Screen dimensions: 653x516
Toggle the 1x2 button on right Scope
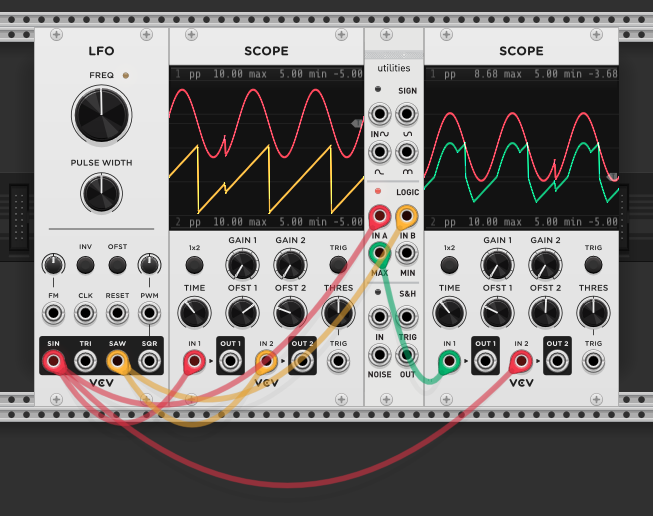(449, 265)
